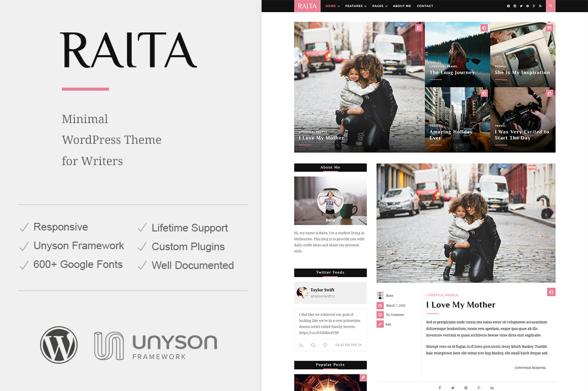
Task: Share post via LinkedIn icon below article
Action: (x=492, y=388)
